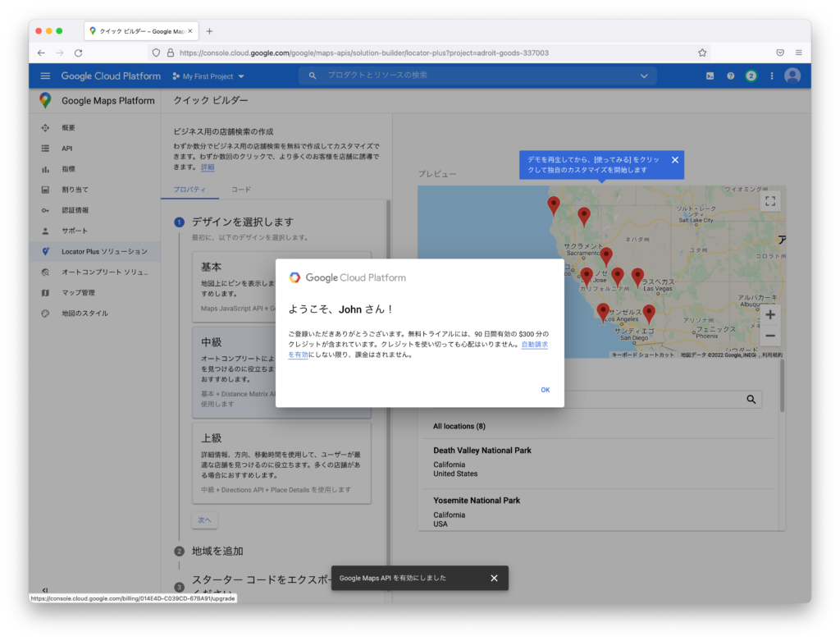Image resolution: width=840 pixels, height=641 pixels.
Task: Choose the 基本 design option
Action: click(x=211, y=268)
